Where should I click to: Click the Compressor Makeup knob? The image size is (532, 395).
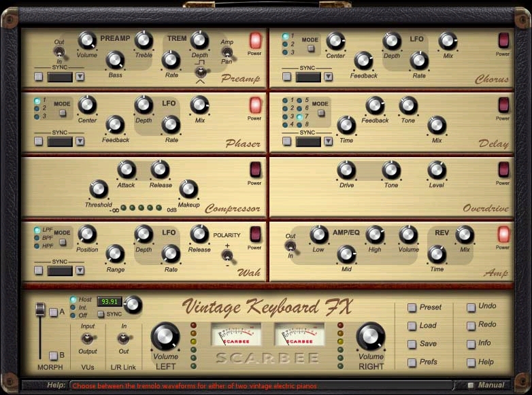[188, 189]
